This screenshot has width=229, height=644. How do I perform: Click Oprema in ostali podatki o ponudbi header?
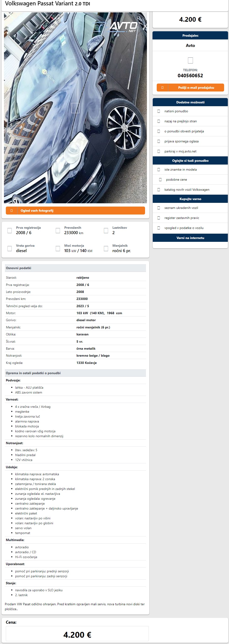[x=75, y=373]
